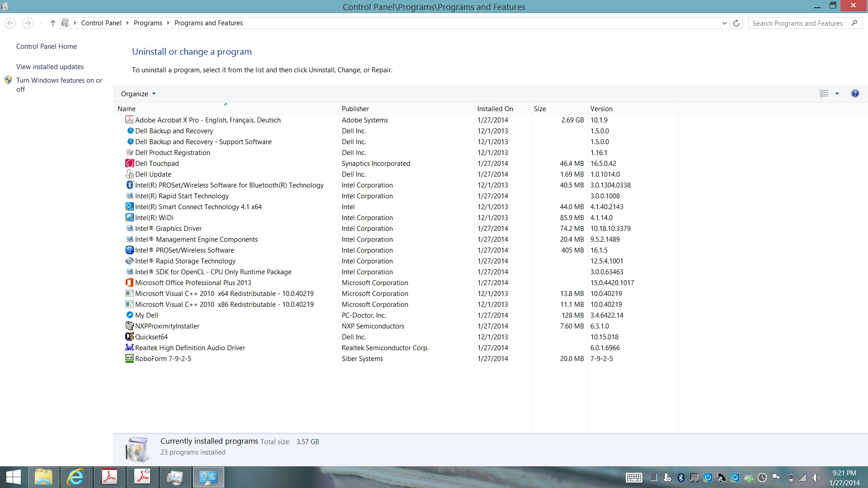
Task: Go to Control Panel breadcrumb
Action: coord(101,23)
